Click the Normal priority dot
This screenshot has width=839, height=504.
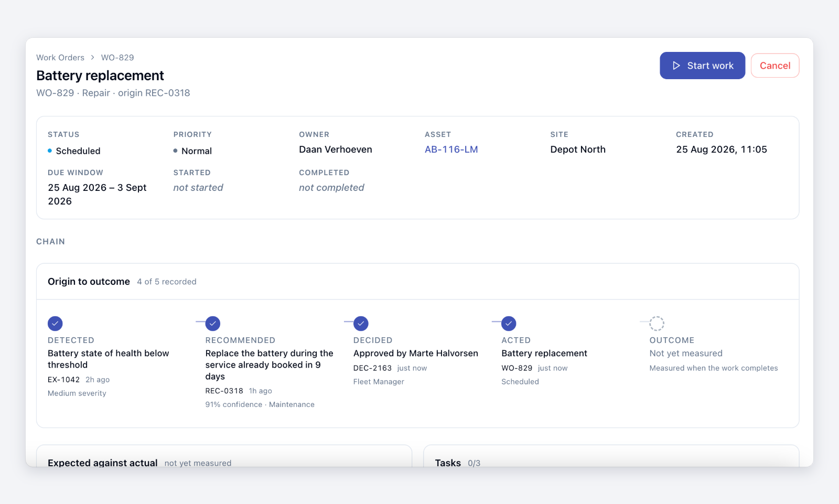pyautogui.click(x=175, y=151)
